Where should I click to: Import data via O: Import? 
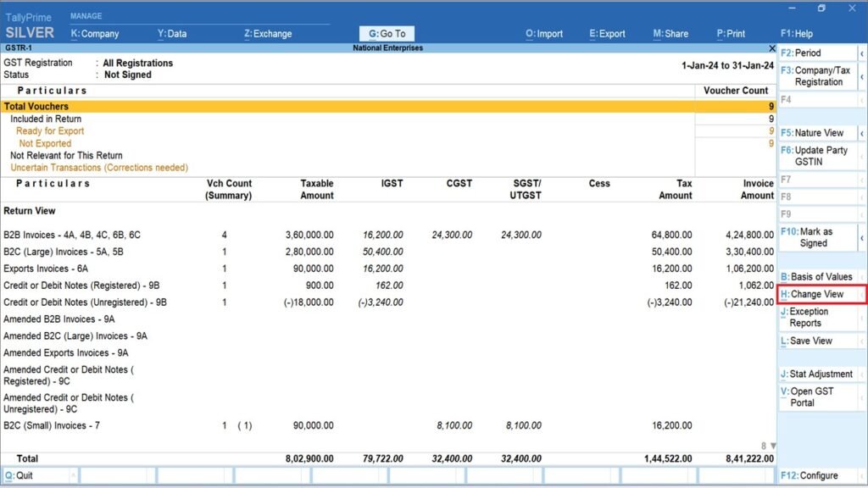pos(543,34)
